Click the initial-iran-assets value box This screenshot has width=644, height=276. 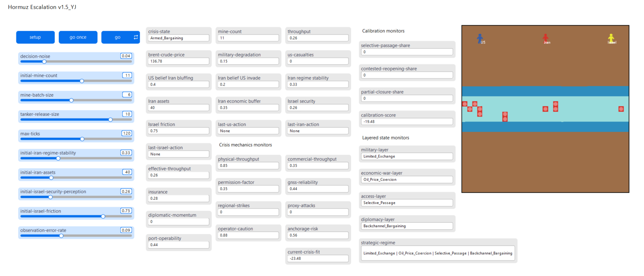(x=127, y=172)
